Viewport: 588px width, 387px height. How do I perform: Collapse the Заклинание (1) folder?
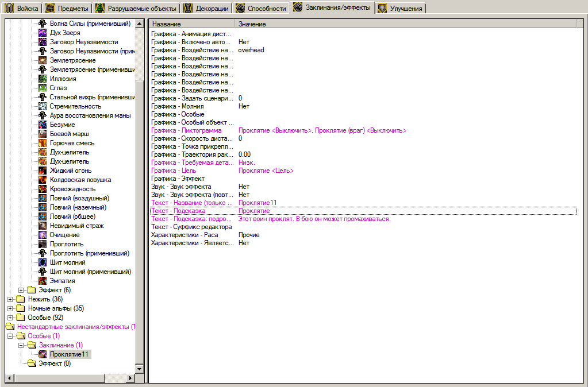21,345
